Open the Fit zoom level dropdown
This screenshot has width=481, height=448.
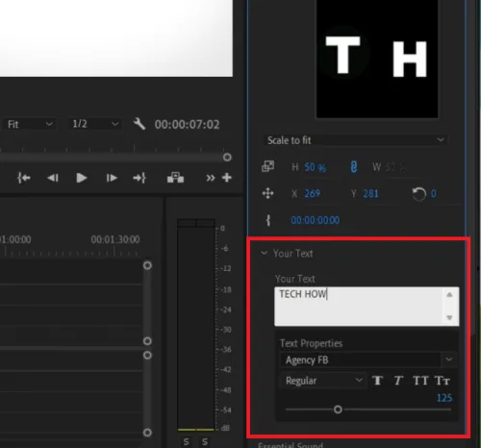click(x=30, y=124)
